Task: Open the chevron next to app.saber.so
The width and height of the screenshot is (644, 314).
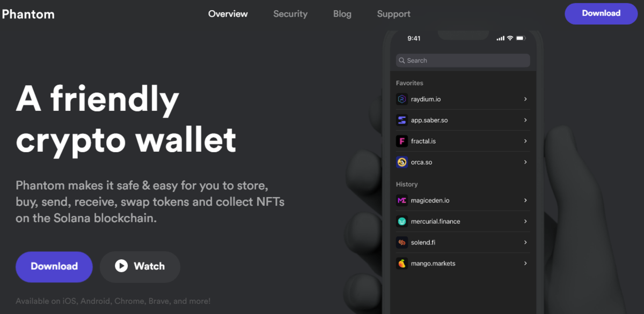Action: tap(525, 120)
